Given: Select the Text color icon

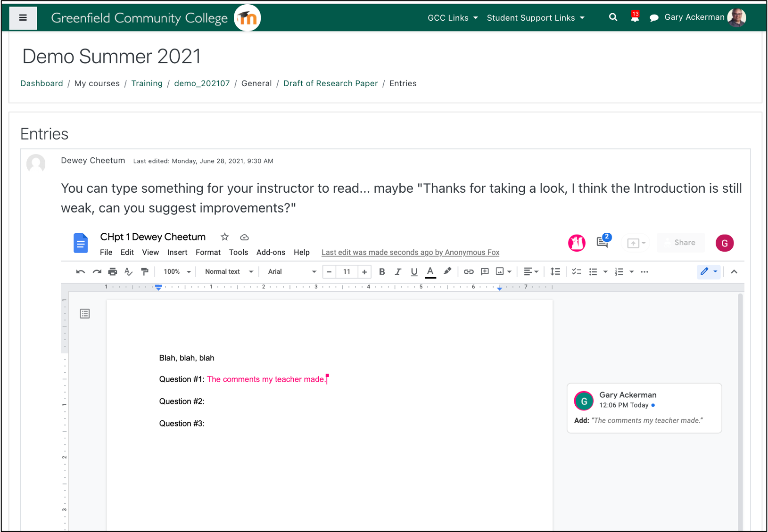Looking at the screenshot, I should [430, 271].
